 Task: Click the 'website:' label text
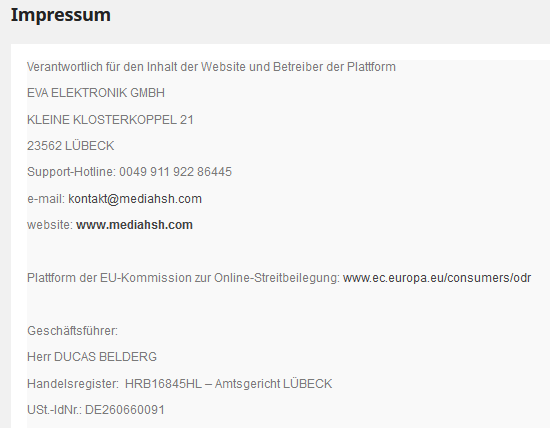point(50,225)
